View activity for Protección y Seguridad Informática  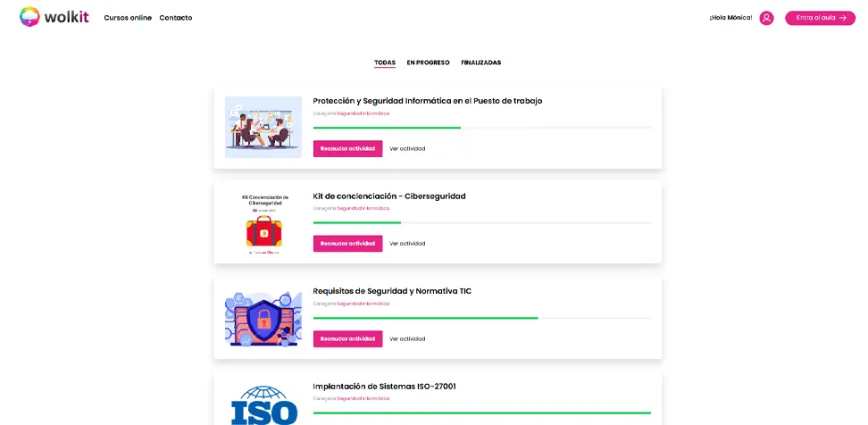(x=407, y=149)
